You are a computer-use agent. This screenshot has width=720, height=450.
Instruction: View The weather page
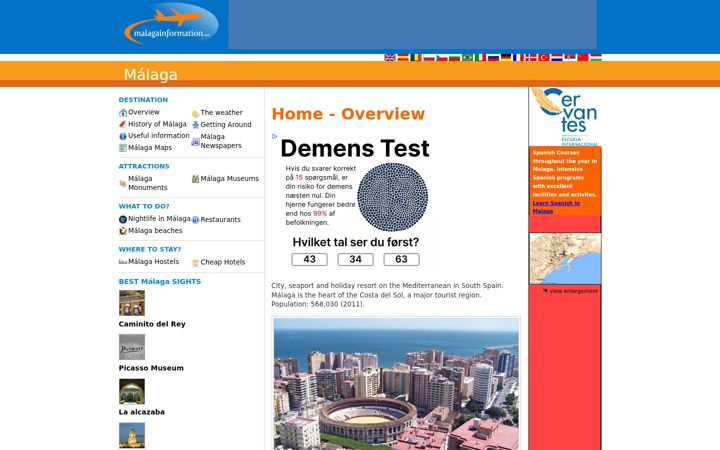[x=221, y=112]
